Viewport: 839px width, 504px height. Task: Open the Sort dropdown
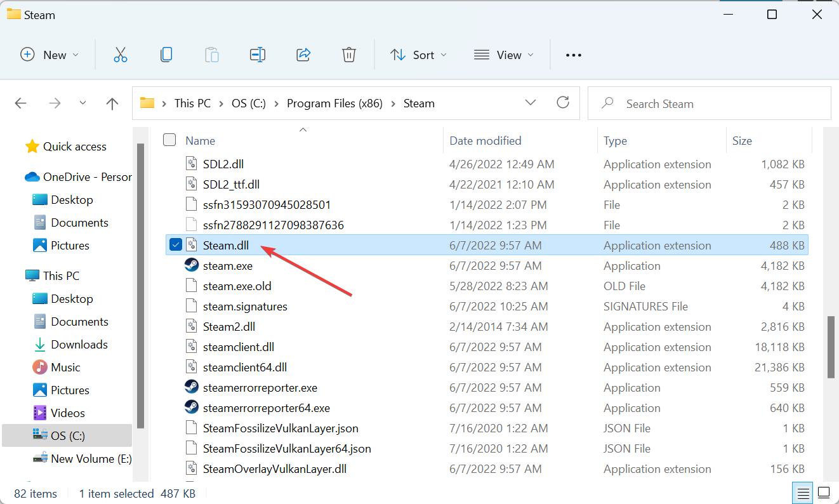[x=418, y=55]
